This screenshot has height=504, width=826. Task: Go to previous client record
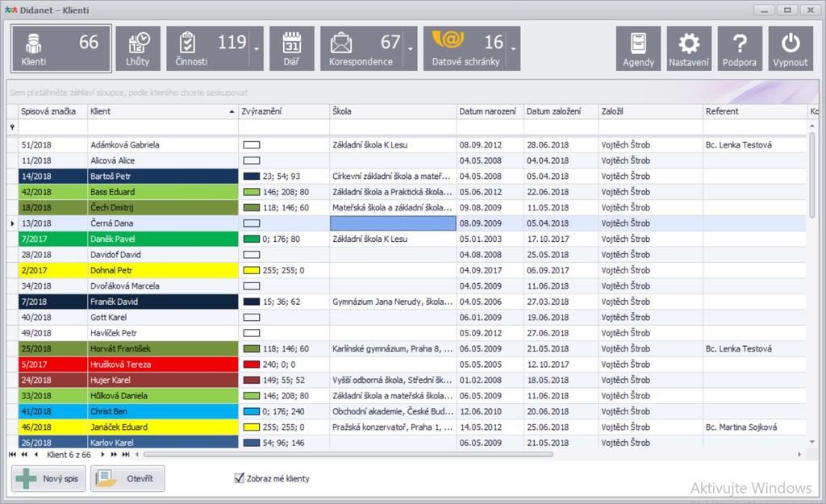(x=35, y=455)
